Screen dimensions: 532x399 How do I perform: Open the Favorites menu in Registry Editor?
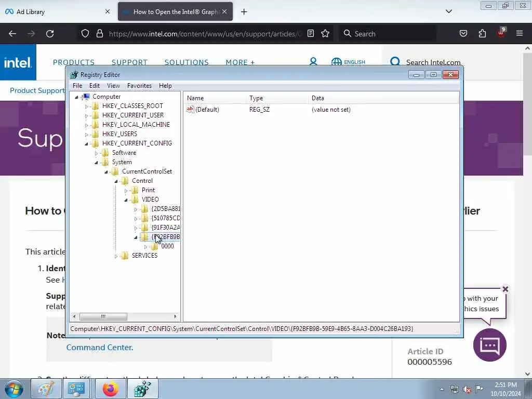pos(139,86)
